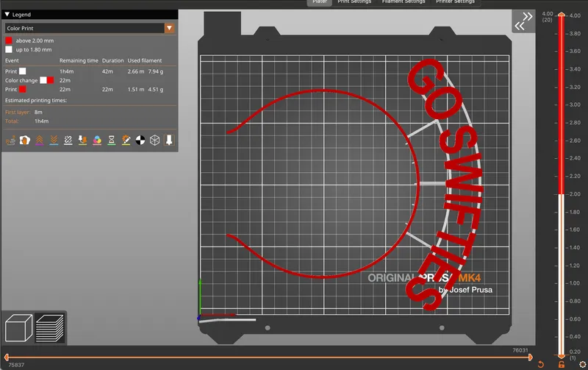Click the unlocked padlock under the vertical slider
Image resolution: width=588 pixels, height=370 pixels.
click(x=562, y=364)
